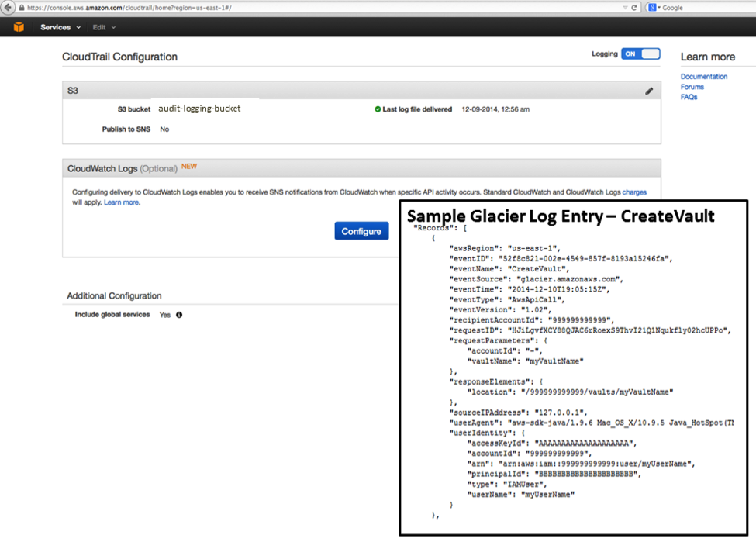Toggle the Logging ON switch
Image resolution: width=756 pixels, height=542 pixels.
coord(640,54)
